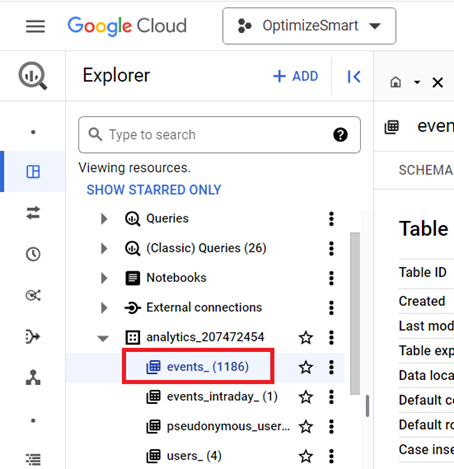Image resolution: width=454 pixels, height=469 pixels.
Task: Click the home tab icon
Action: pyautogui.click(x=396, y=82)
